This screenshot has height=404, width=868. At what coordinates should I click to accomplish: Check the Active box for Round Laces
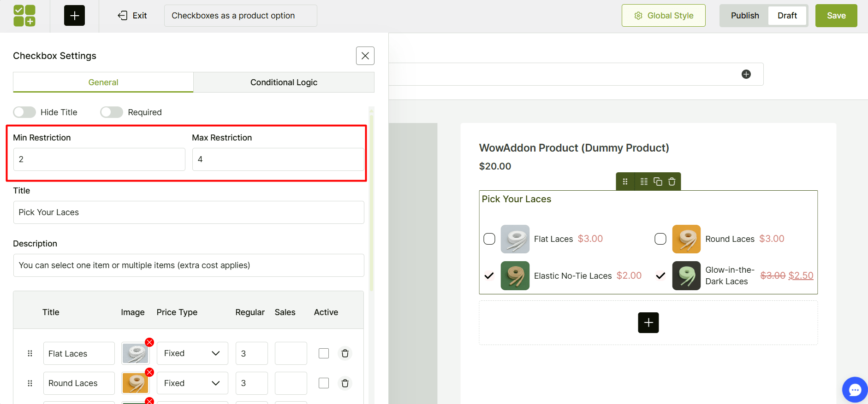(324, 383)
